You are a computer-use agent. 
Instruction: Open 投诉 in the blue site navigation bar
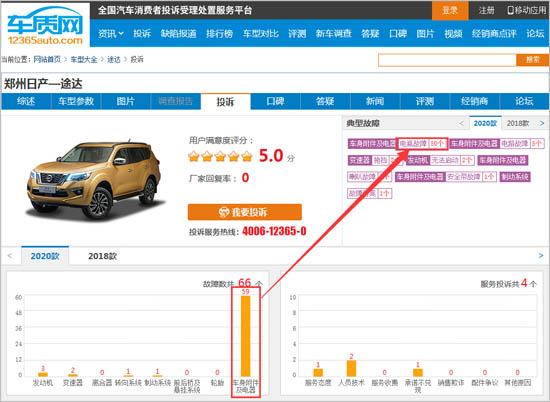click(142, 34)
